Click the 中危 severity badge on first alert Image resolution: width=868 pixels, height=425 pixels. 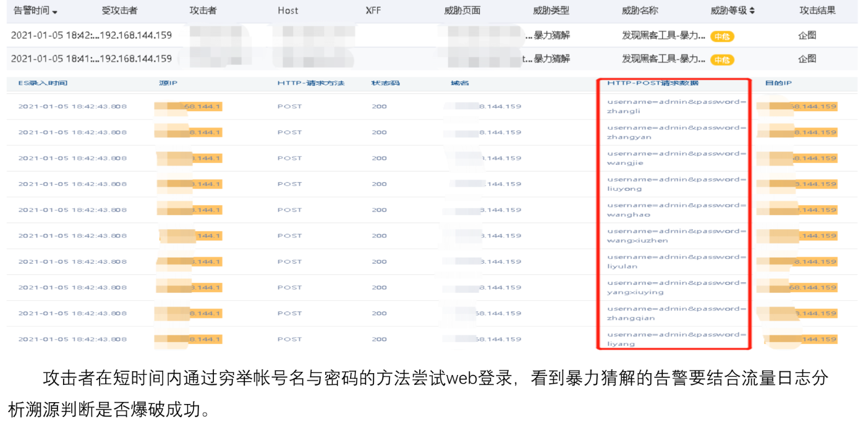pos(721,36)
